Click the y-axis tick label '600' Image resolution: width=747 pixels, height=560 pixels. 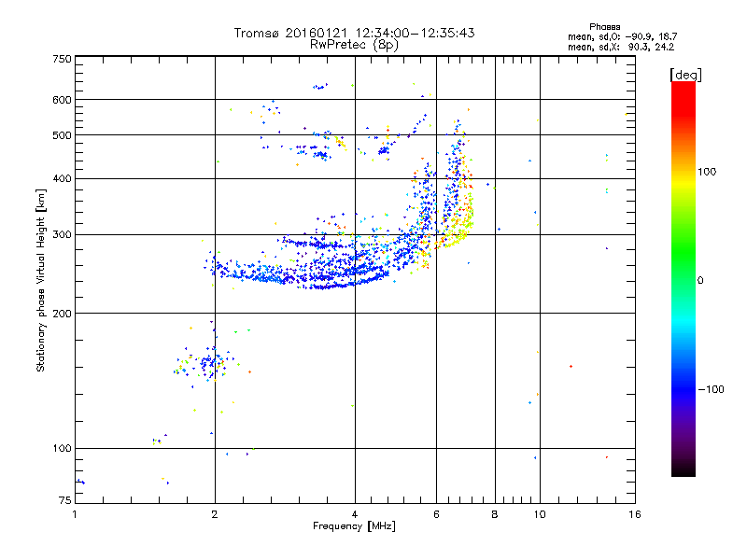point(62,100)
